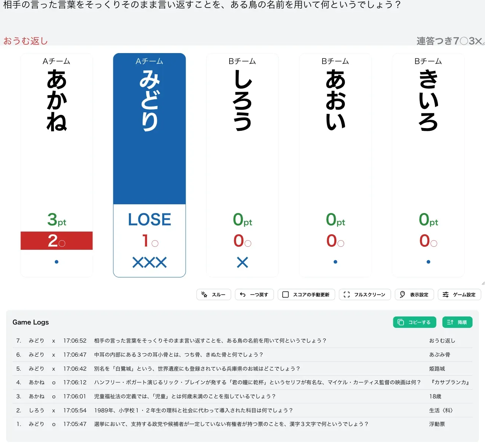Click しろう's single × mark
Image resolution: width=485 pixels, height=448 pixels.
[x=242, y=262]
